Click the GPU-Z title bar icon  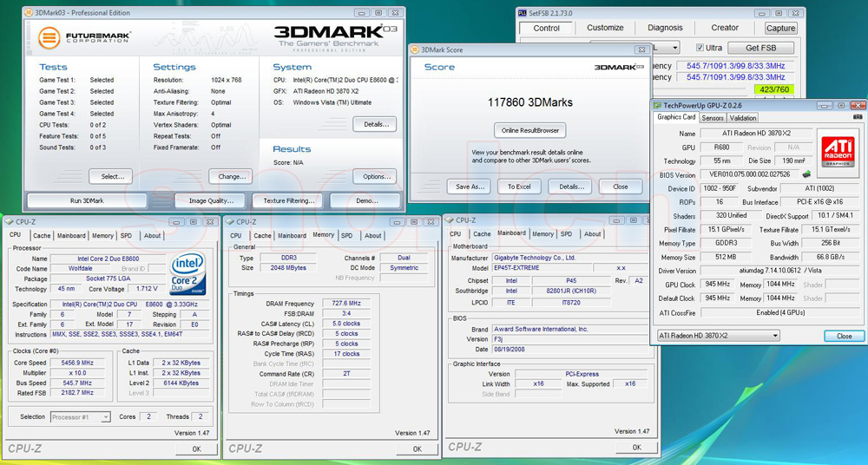point(657,105)
